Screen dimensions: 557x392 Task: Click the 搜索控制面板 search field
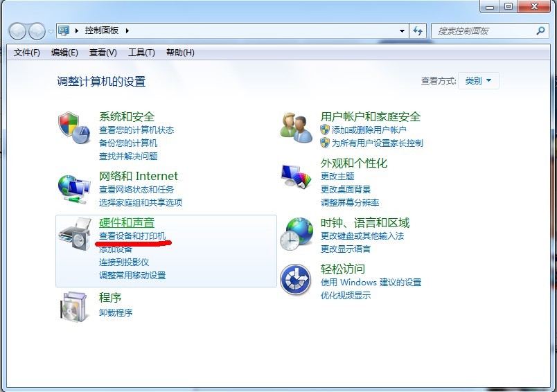click(x=490, y=31)
